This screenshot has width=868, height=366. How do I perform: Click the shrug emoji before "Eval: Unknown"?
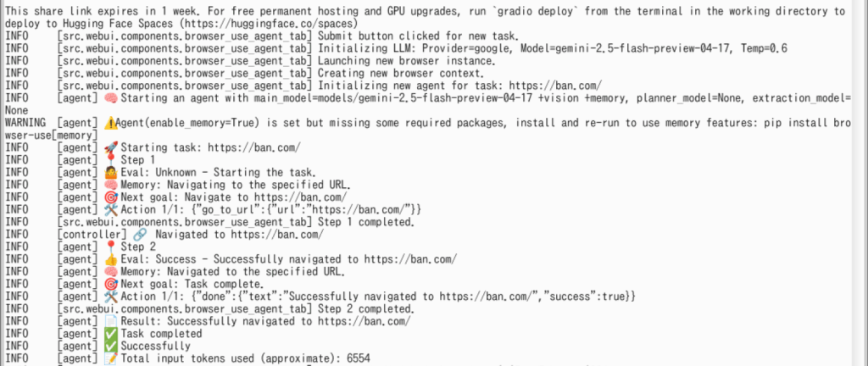pos(110,172)
